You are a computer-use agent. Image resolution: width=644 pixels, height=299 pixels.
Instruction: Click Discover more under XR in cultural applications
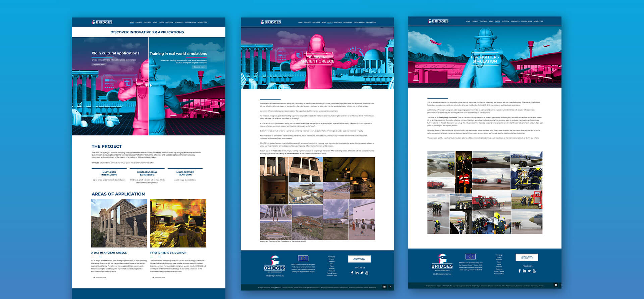pos(99,65)
